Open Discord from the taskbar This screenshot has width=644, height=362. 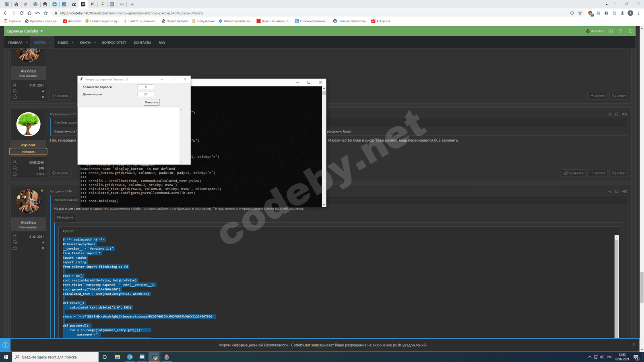142,357
